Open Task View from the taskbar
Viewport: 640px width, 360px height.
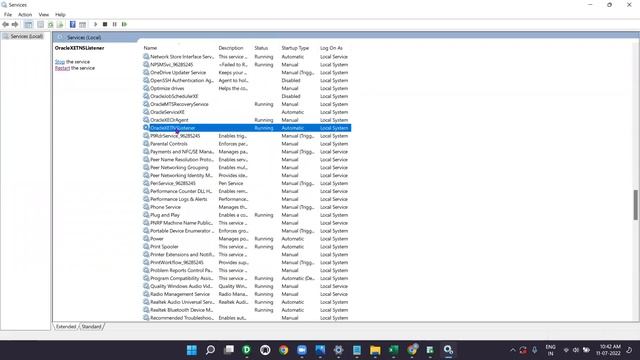point(229,350)
